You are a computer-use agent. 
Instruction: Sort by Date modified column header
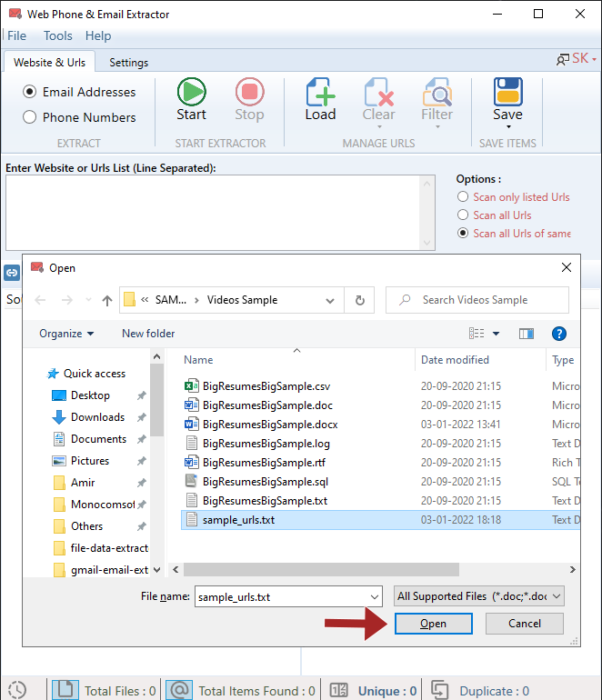pos(455,360)
